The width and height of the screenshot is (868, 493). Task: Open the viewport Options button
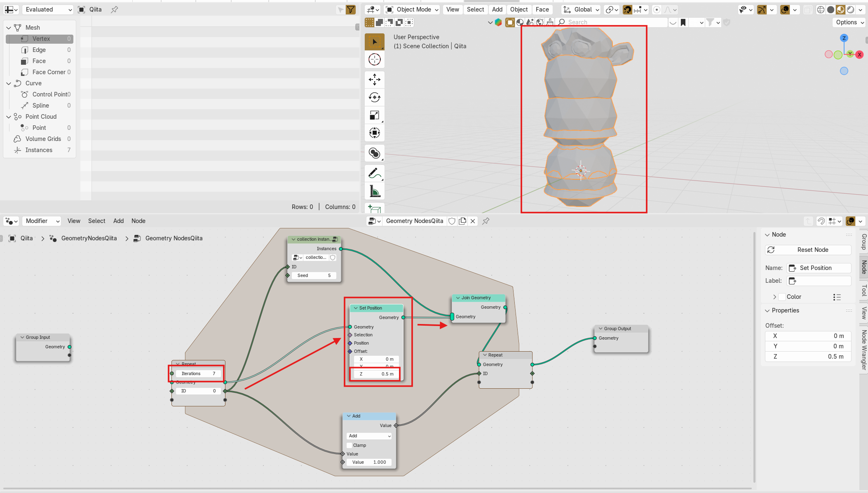pos(849,22)
